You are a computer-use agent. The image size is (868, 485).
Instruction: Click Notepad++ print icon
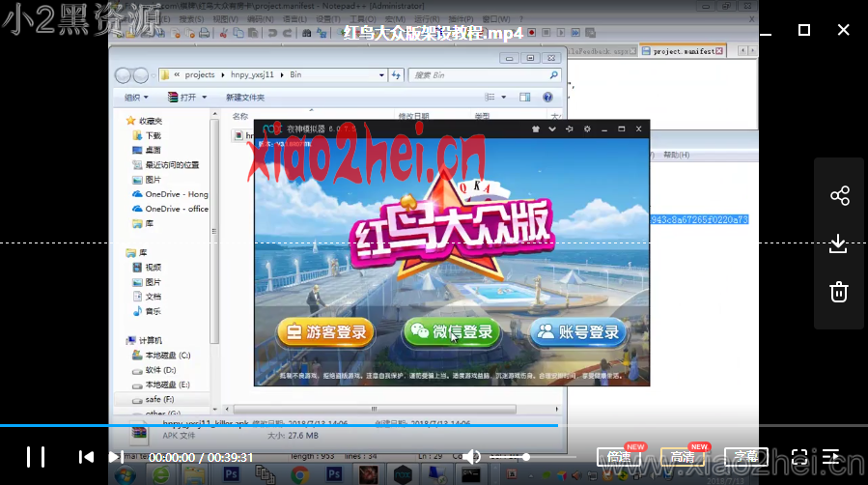pos(205,33)
